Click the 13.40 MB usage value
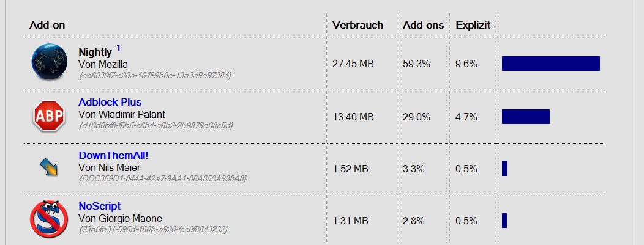 353,117
